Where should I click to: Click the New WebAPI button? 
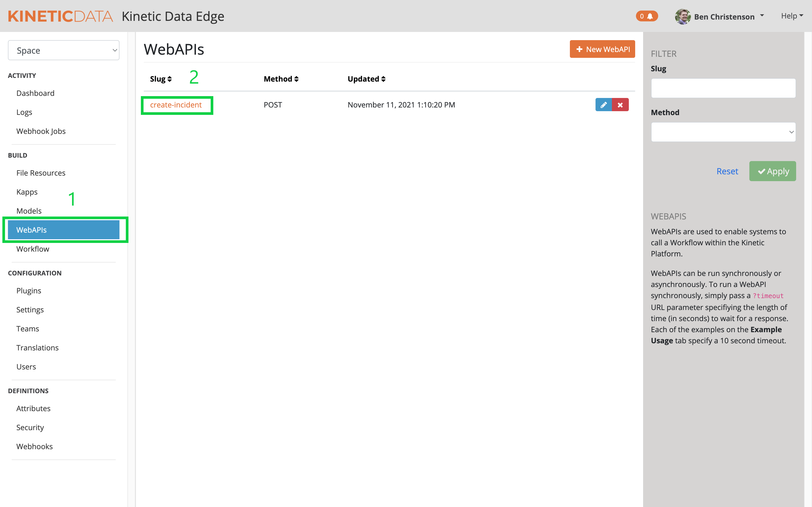602,49
